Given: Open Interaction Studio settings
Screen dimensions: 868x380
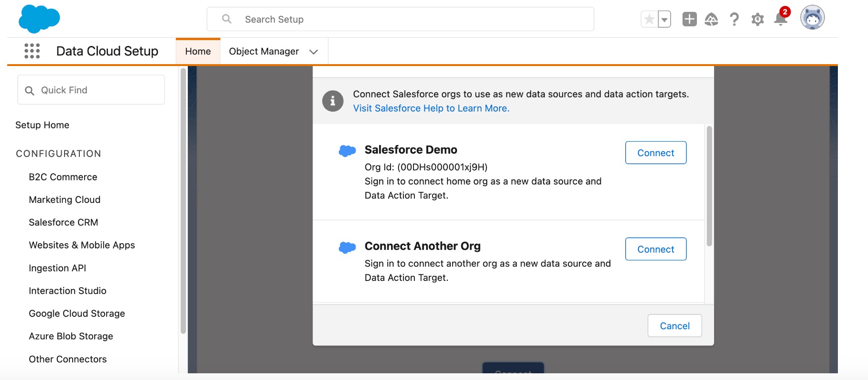Looking at the screenshot, I should click(x=67, y=291).
